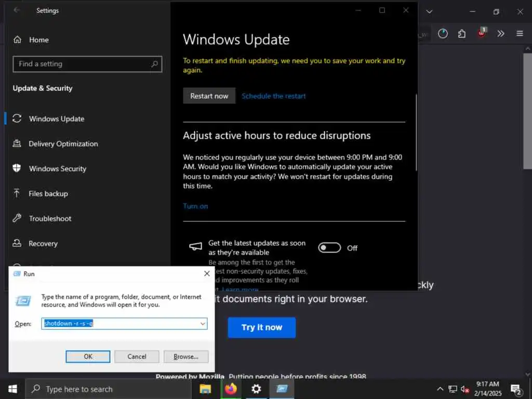This screenshot has width=532, height=399.
Task: Show hidden tray icons chevron
Action: pyautogui.click(x=440, y=389)
